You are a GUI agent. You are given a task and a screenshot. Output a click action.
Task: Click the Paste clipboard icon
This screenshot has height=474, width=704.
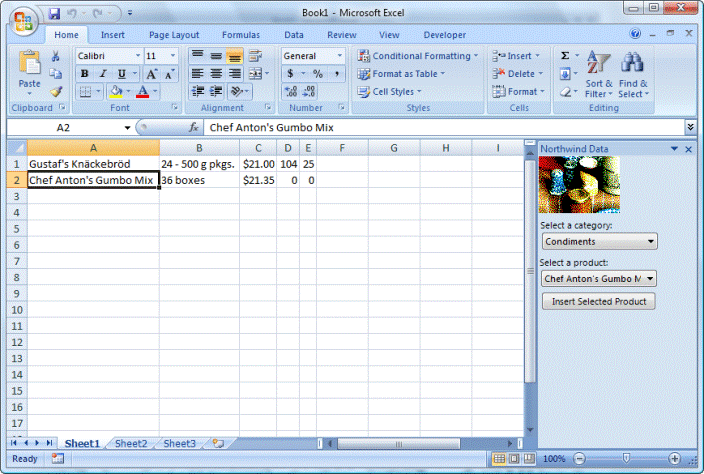point(30,63)
